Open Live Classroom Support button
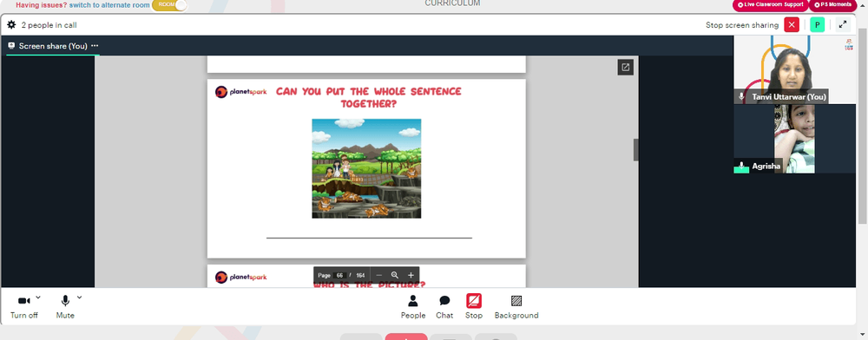868x340 pixels. pos(771,5)
